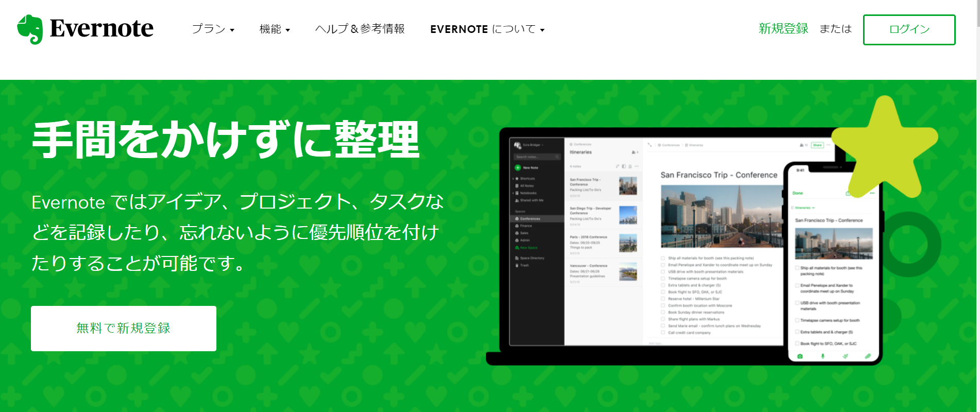Open the 機能 dropdown menu
Viewport: 980px width, 412px height.
[275, 29]
